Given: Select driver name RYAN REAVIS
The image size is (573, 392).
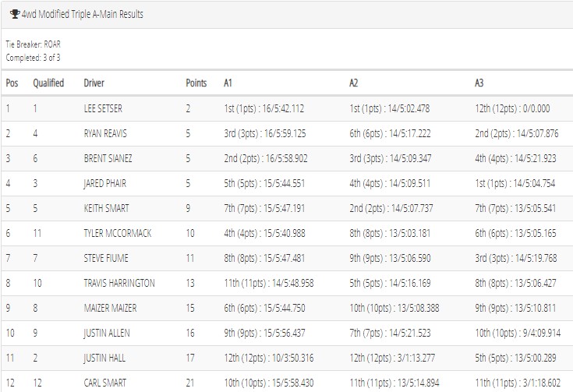Looking at the screenshot, I should tap(105, 133).
